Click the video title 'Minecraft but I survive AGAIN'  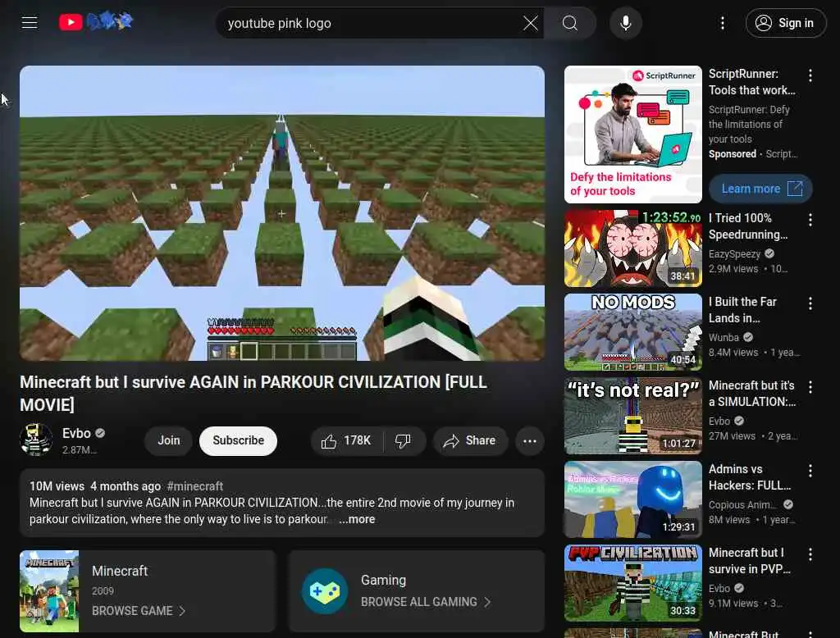tap(253, 393)
